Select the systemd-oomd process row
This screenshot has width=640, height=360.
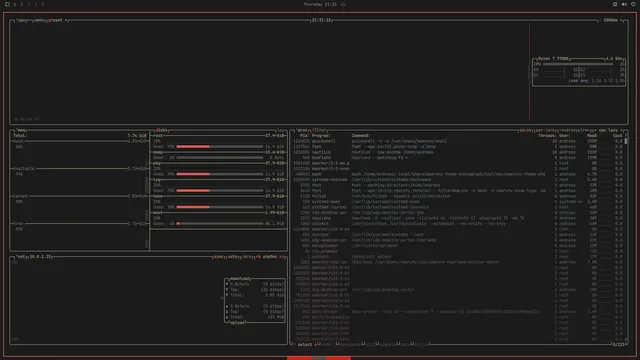458,202
